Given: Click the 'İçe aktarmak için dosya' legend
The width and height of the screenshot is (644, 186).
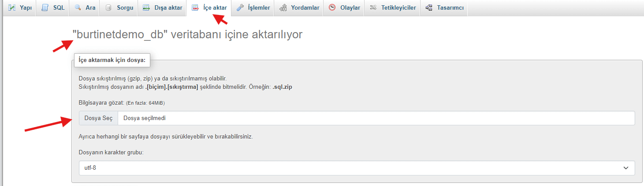Looking at the screenshot, I should [112, 60].
